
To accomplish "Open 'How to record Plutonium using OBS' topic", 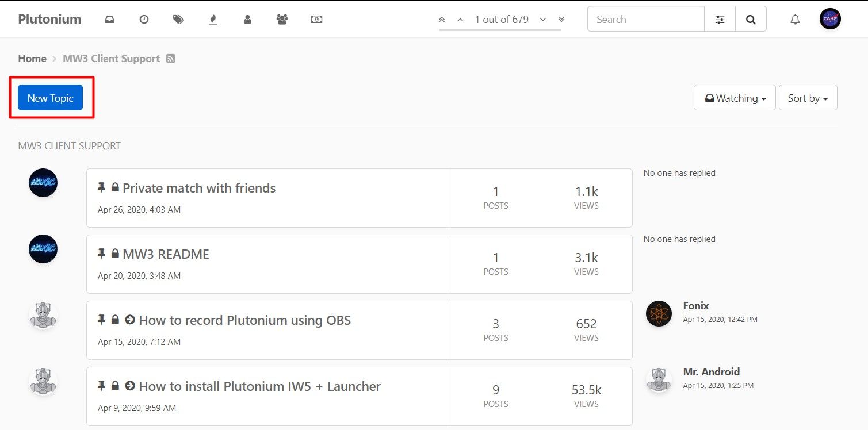I will click(244, 320).
